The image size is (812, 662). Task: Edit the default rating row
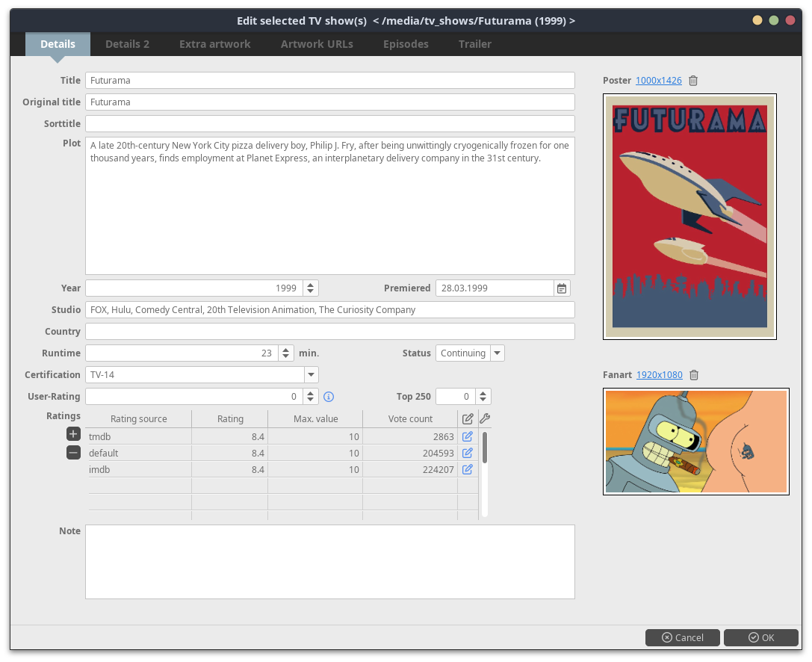click(x=468, y=453)
